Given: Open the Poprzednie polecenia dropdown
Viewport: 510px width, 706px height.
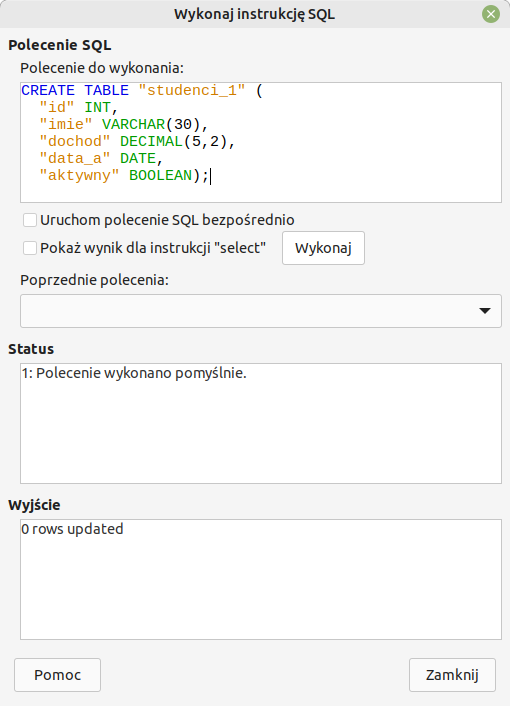Looking at the screenshot, I should (261, 311).
